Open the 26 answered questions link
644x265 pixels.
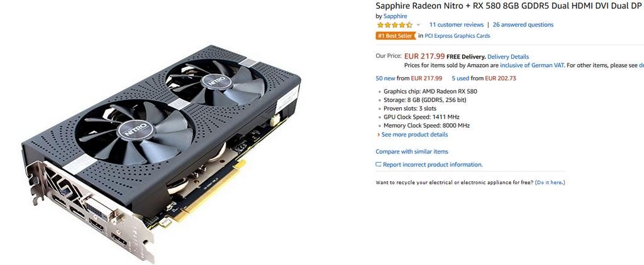(523, 24)
